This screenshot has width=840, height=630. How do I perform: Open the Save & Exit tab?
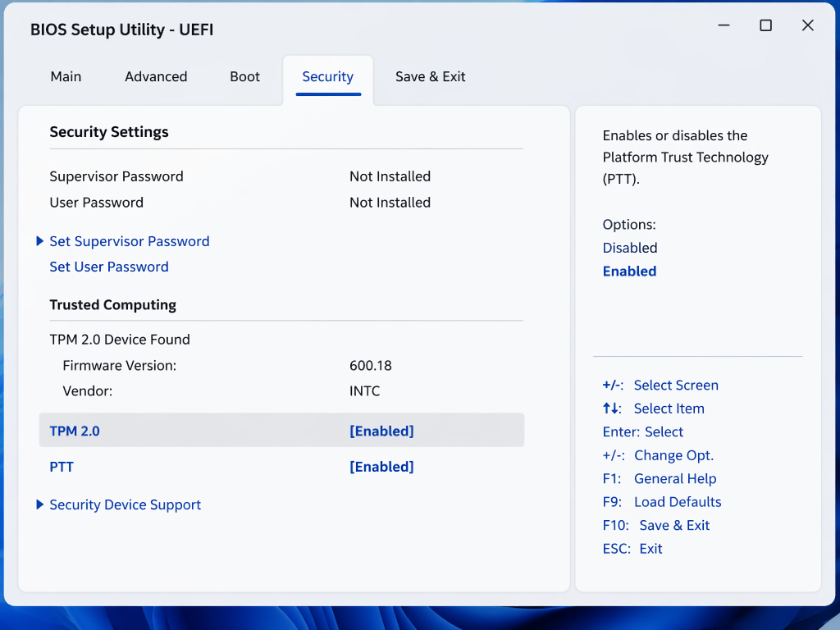pyautogui.click(x=430, y=76)
